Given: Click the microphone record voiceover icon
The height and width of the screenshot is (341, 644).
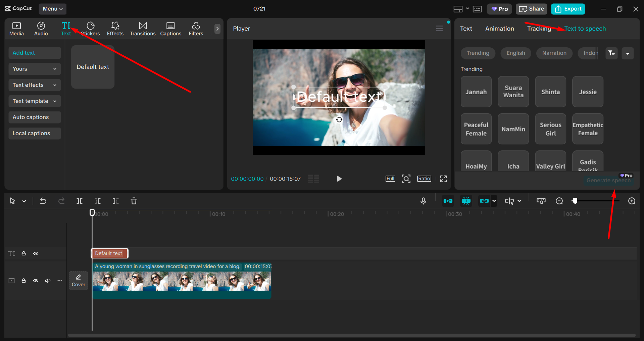Looking at the screenshot, I should (x=423, y=201).
